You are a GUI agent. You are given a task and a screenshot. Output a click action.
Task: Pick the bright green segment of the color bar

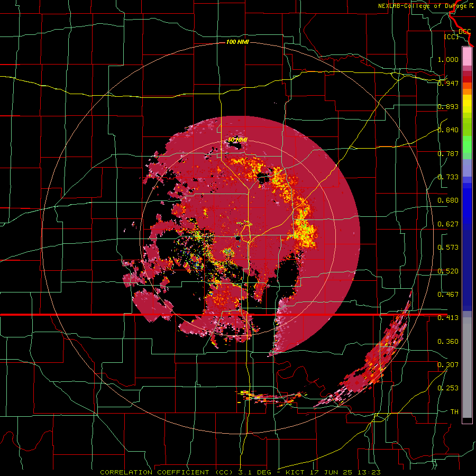tap(467, 144)
